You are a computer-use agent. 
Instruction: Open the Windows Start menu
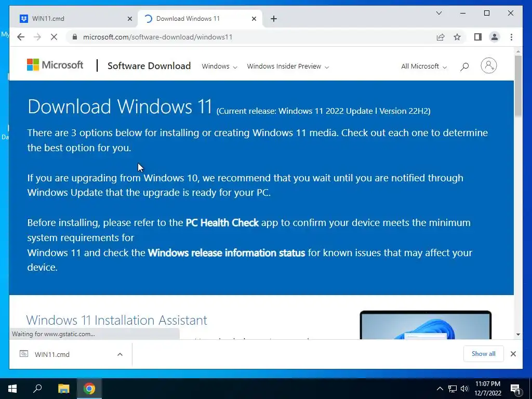pos(12,389)
